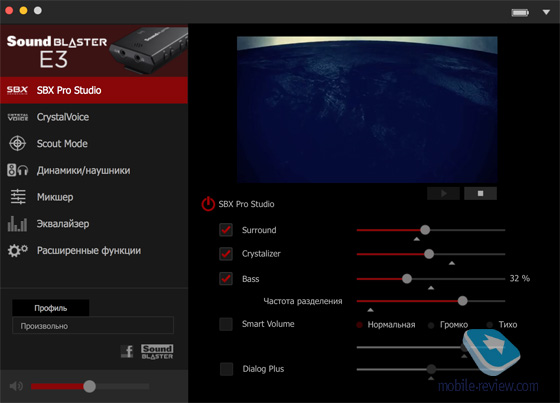Stop the demo video

point(480,193)
